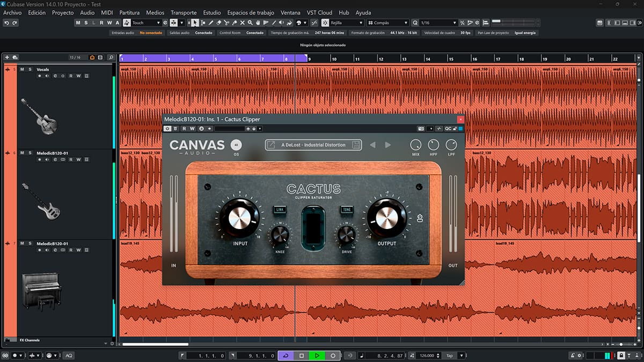
Task: Click the QC button in plugin header
Action: (448, 129)
